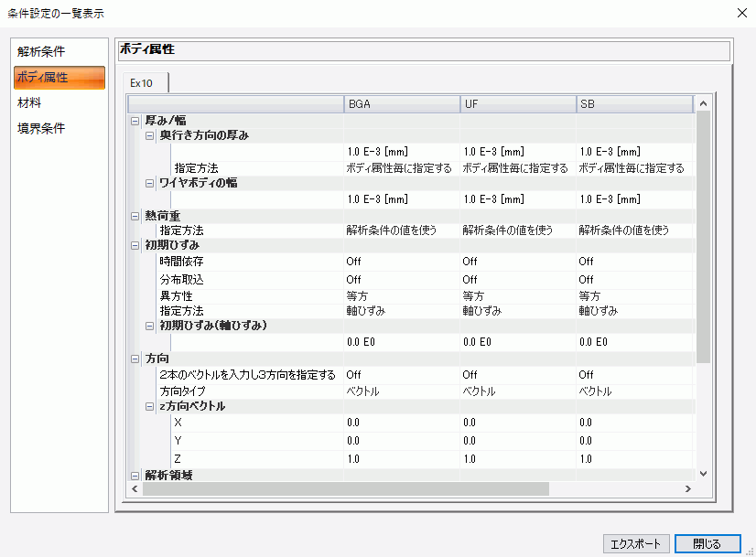Screen dimensions: 756x557
Task: Click the エクスポート button
Action: (636, 543)
